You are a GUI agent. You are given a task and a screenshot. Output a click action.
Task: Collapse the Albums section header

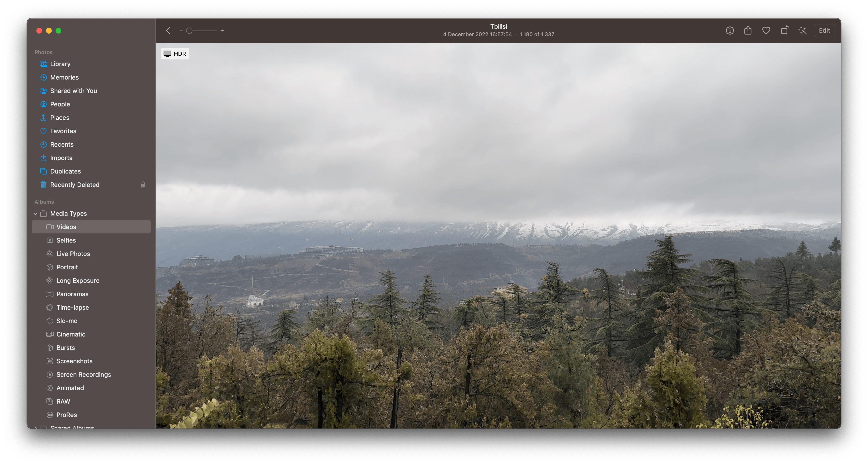tap(44, 201)
